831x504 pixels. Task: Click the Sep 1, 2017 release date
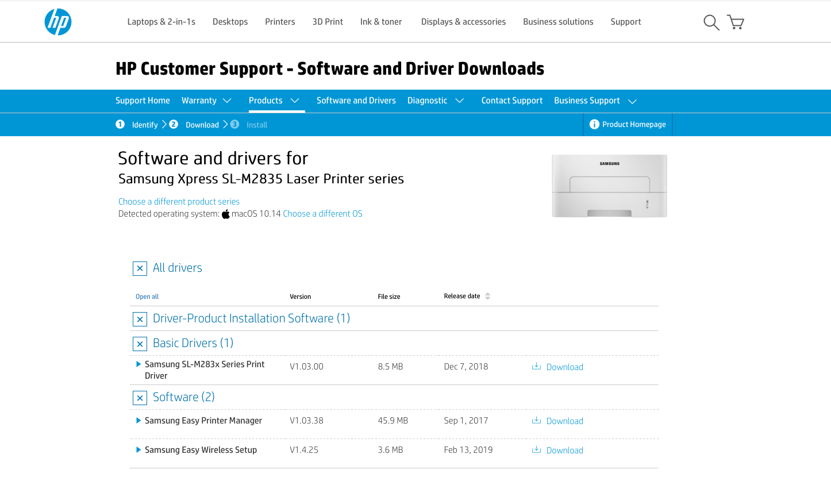(x=466, y=421)
